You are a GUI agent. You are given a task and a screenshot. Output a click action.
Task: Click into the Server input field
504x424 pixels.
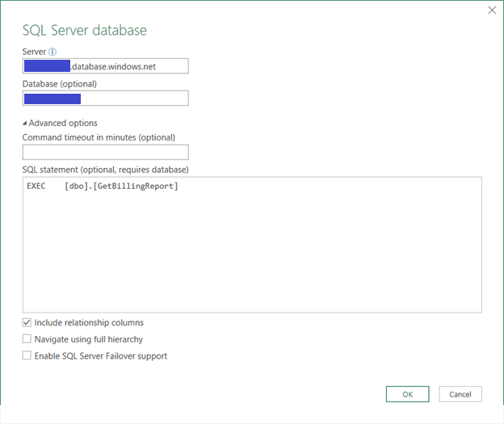coord(106,66)
